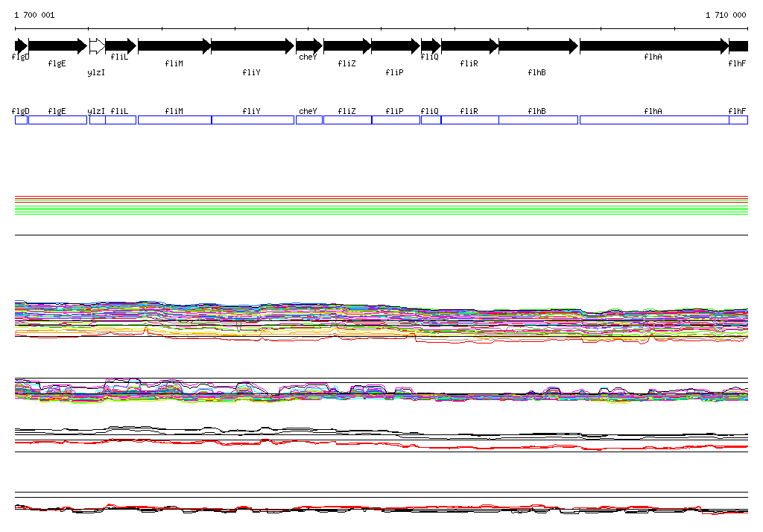763x532 pixels.
Task: Click the fliZ label under the arrow
Action: 347,63
